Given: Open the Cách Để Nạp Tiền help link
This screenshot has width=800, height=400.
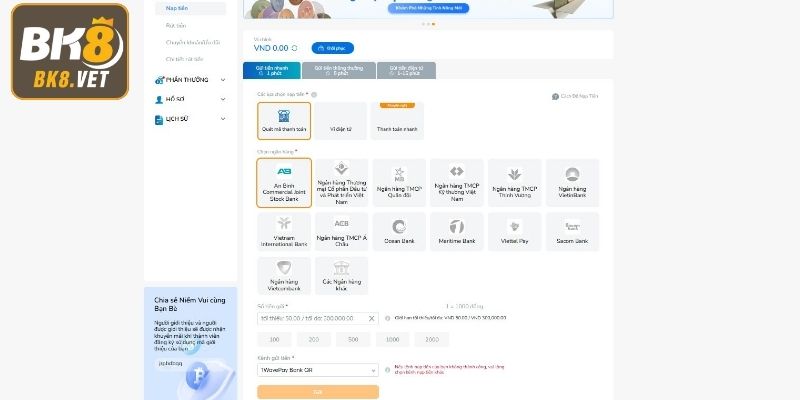Looking at the screenshot, I should (x=575, y=96).
